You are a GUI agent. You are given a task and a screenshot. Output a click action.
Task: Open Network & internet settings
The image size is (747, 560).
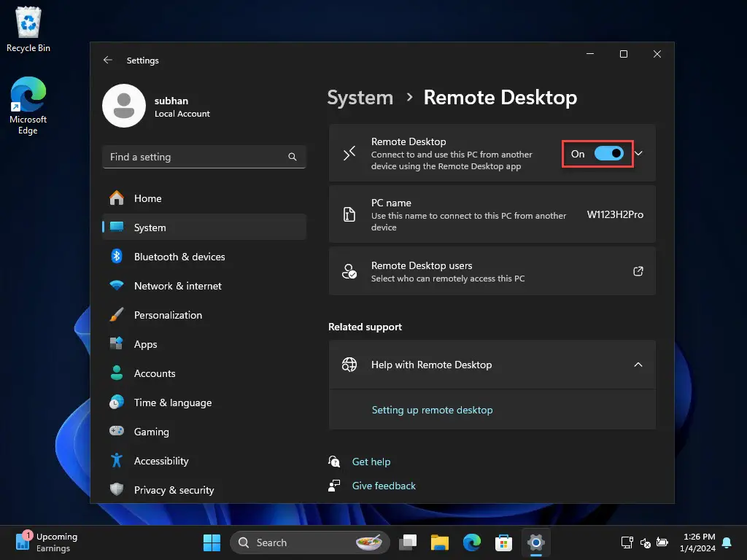pos(178,286)
